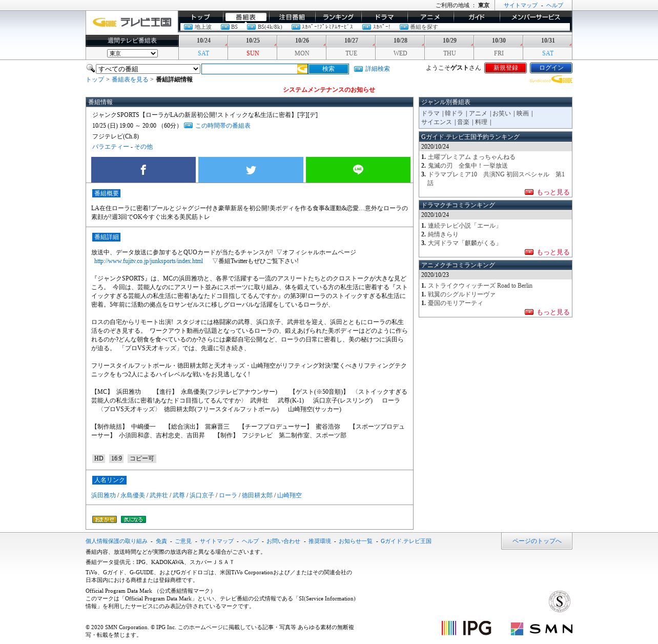Open the BS(4k/8k) sub-menu link
Viewport: 658px width, 644px height.
(x=270, y=27)
